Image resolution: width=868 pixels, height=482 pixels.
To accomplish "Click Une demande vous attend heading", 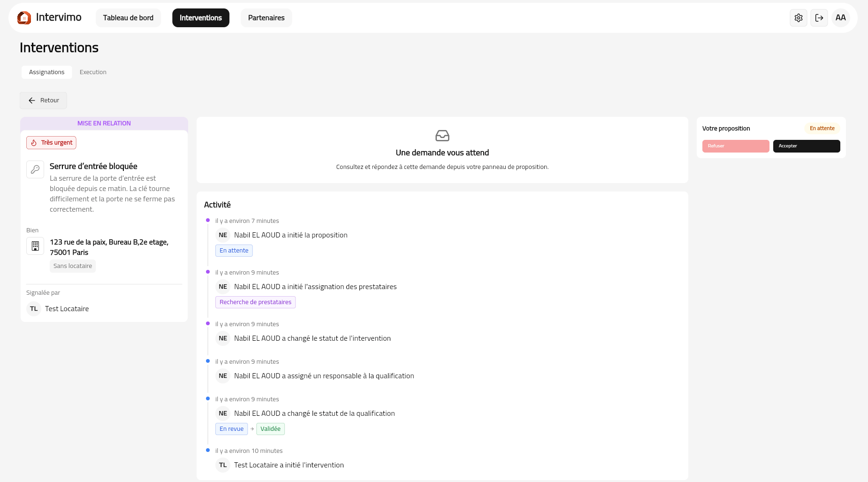I will tap(442, 153).
